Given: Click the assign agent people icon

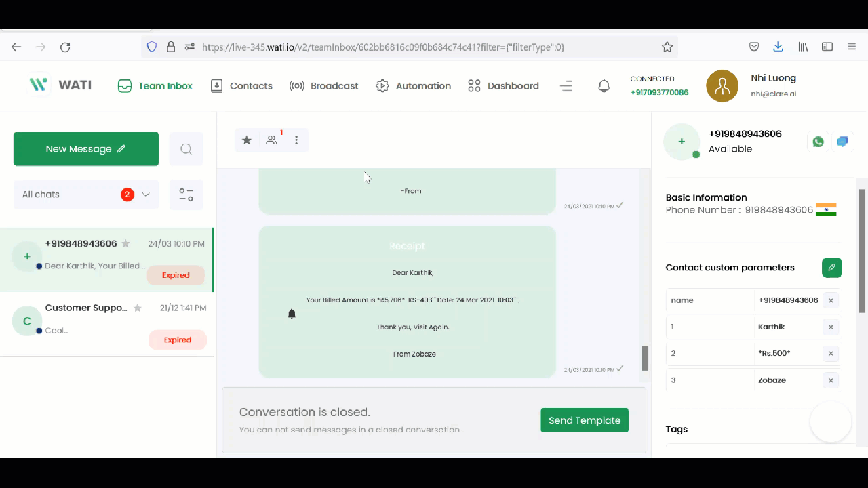Looking at the screenshot, I should click(272, 140).
